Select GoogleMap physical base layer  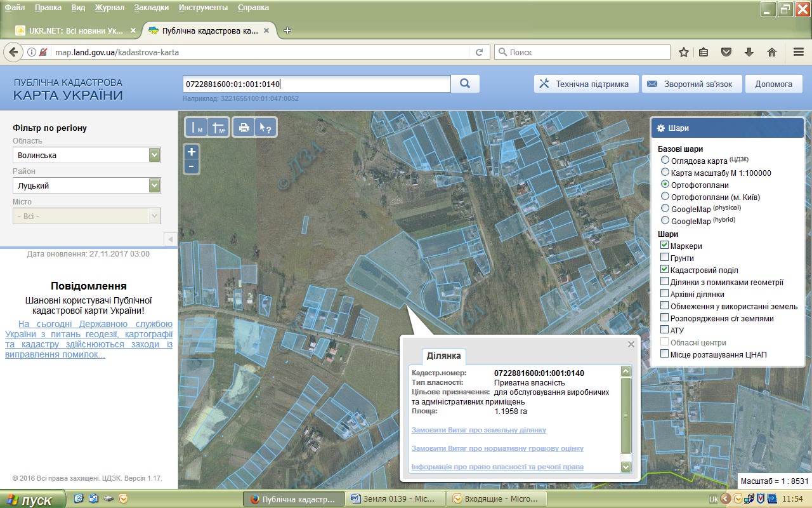click(x=665, y=208)
